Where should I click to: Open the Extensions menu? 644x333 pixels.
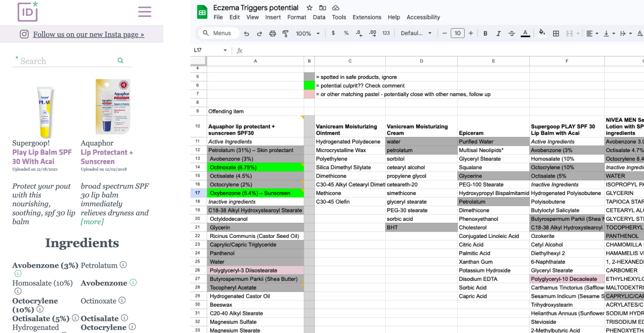pos(367,17)
